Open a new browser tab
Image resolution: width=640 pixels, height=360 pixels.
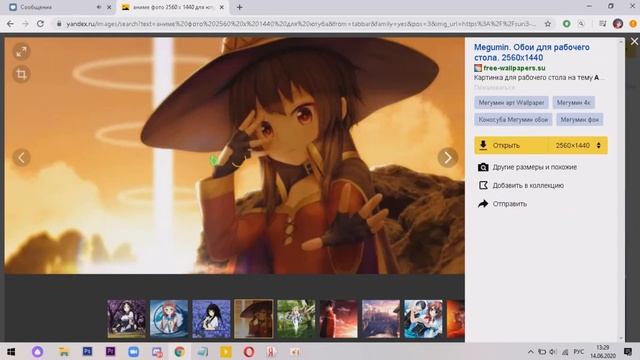coord(240,7)
